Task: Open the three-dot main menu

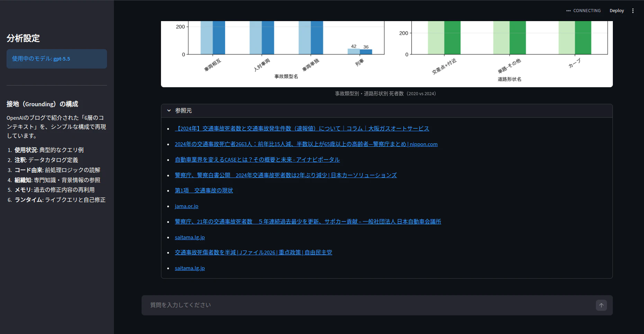Action: [x=633, y=11]
